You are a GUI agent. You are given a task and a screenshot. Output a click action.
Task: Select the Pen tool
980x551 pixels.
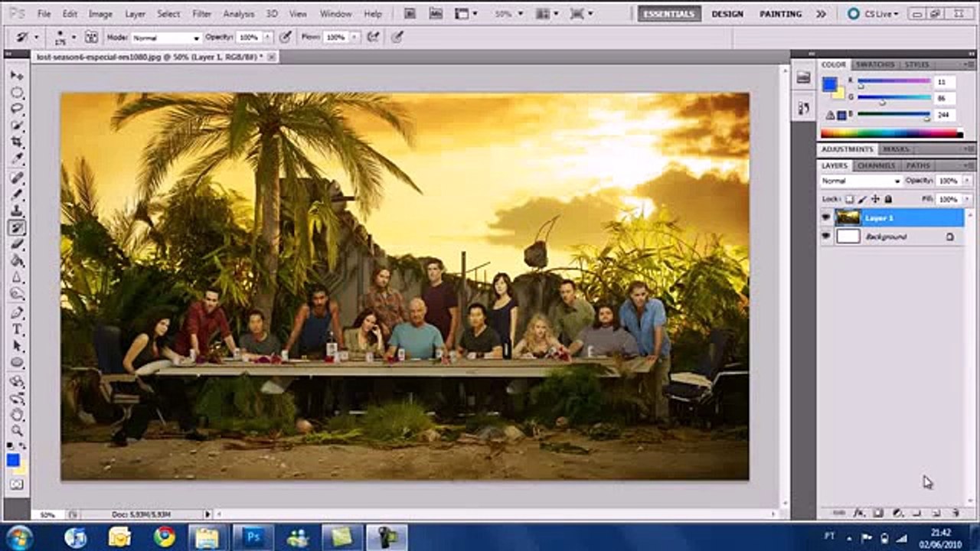point(17,313)
